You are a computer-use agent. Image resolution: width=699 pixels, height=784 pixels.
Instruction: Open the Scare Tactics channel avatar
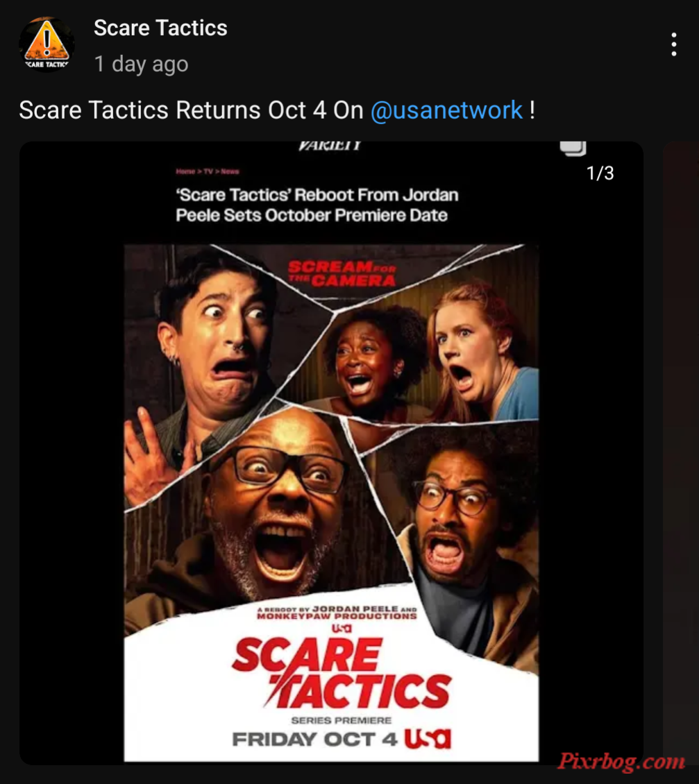click(47, 44)
